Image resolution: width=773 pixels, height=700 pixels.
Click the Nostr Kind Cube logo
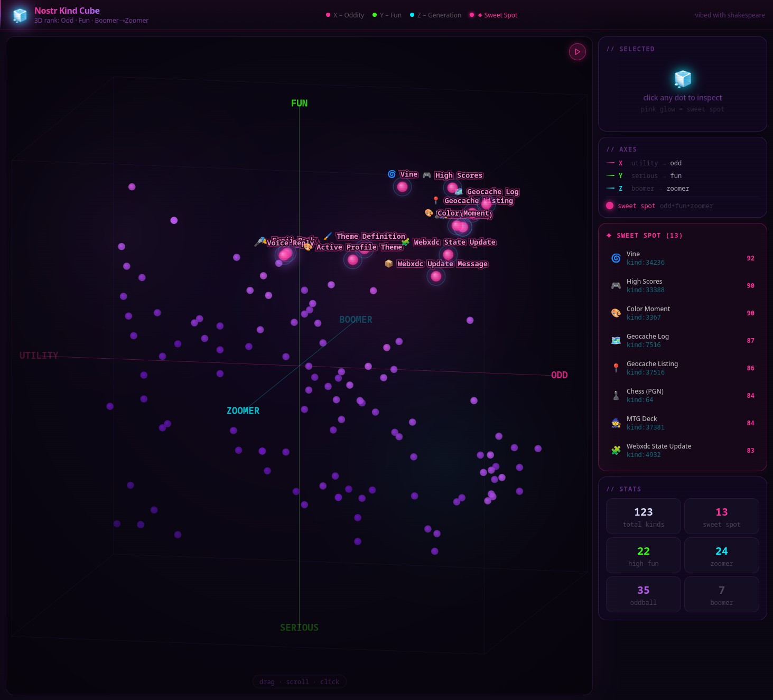tap(19, 15)
